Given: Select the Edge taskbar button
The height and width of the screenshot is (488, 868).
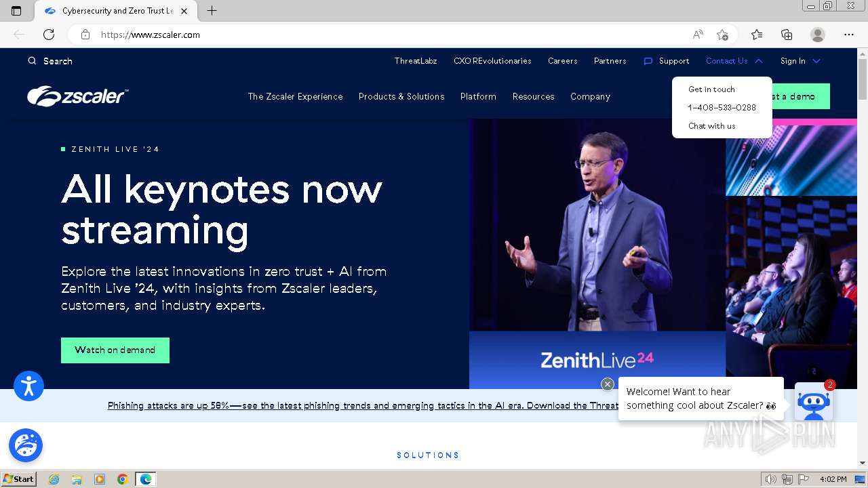Looking at the screenshot, I should [x=146, y=479].
